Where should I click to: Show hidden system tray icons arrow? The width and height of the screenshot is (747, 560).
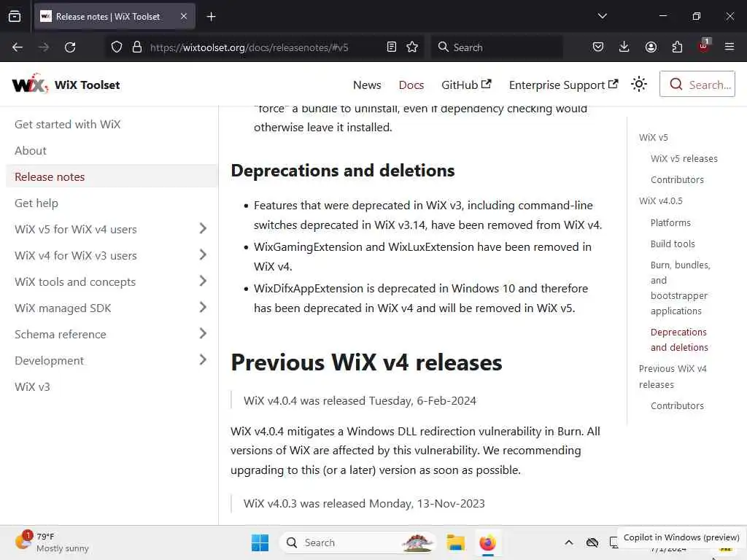coord(569,542)
